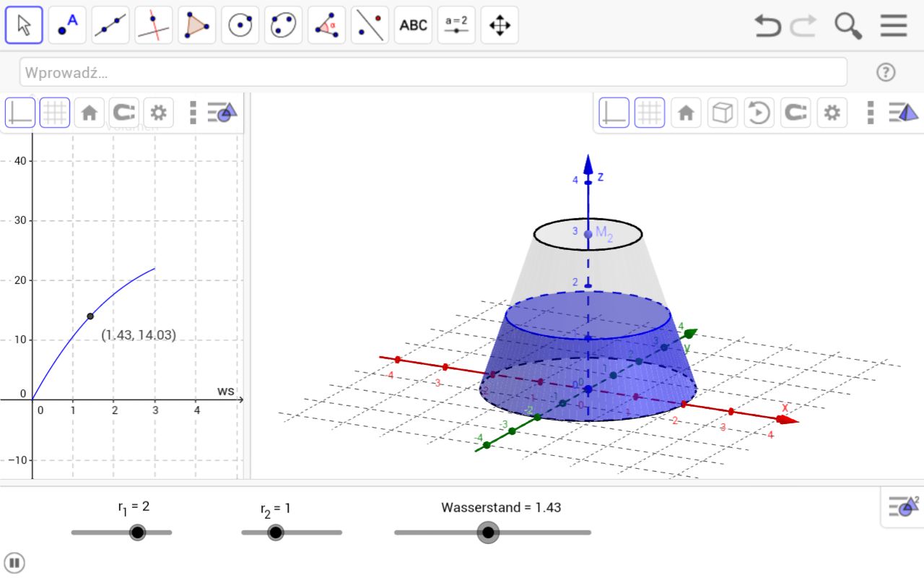Open 3D view three-dot menu
The image size is (924, 578).
coord(871,113)
